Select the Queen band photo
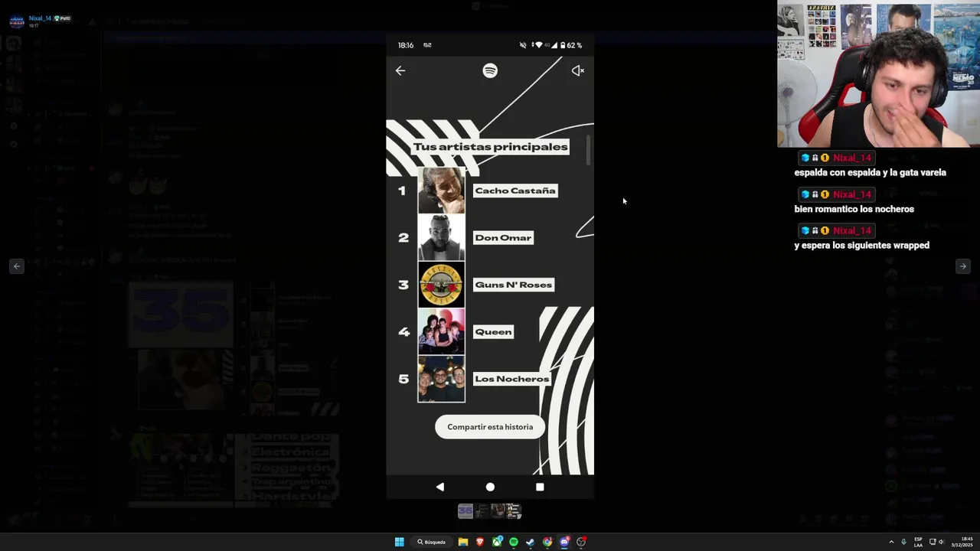980x551 pixels. pos(441,331)
